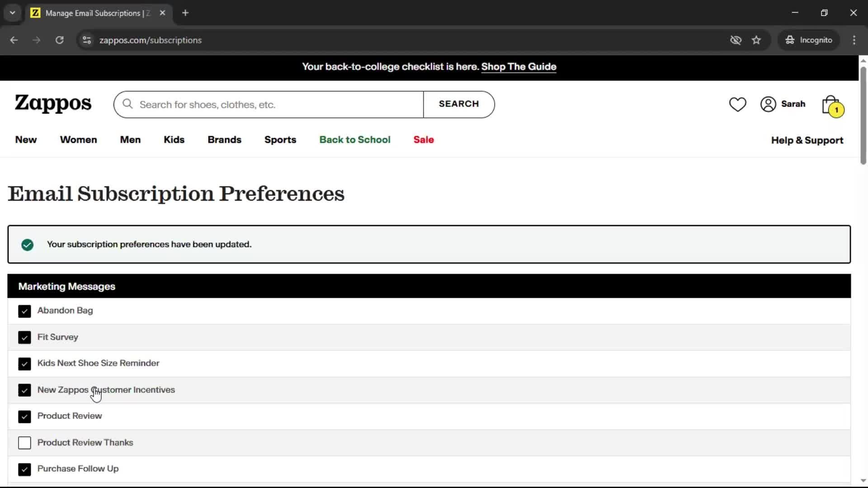This screenshot has height=488, width=868.
Task: Open the Sports navigation menu
Action: click(x=280, y=140)
